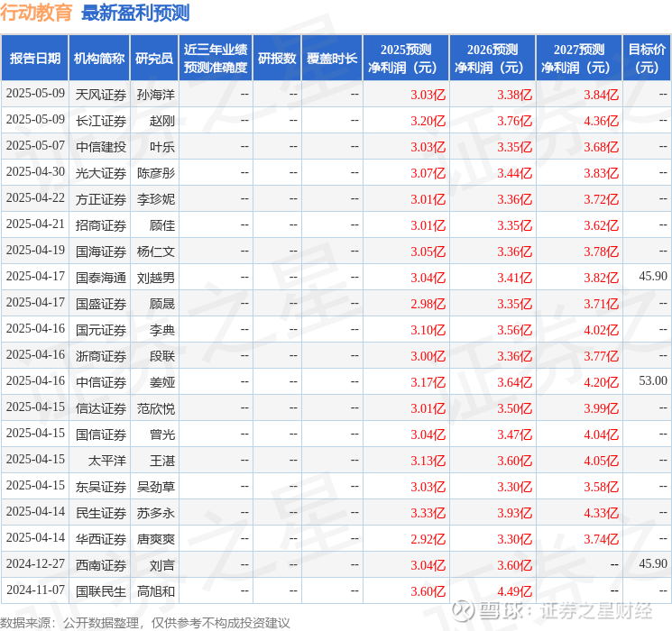Click the date 2025-04-19
This screenshot has height=631, width=672.
[x=35, y=251]
